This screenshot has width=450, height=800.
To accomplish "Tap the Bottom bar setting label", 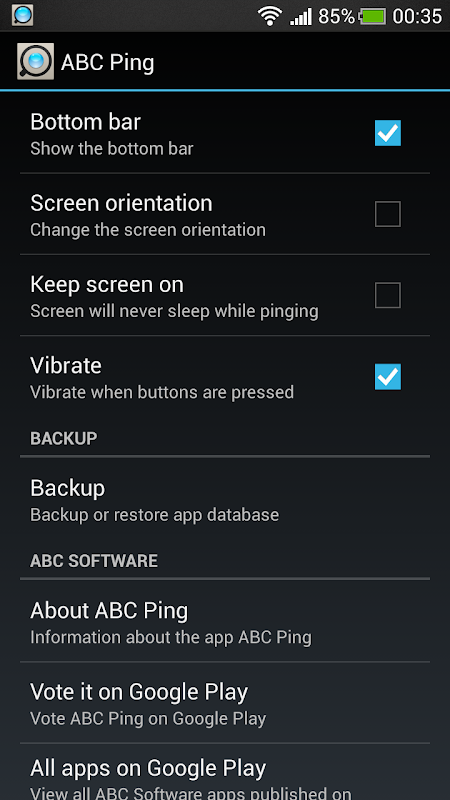I will tap(85, 122).
